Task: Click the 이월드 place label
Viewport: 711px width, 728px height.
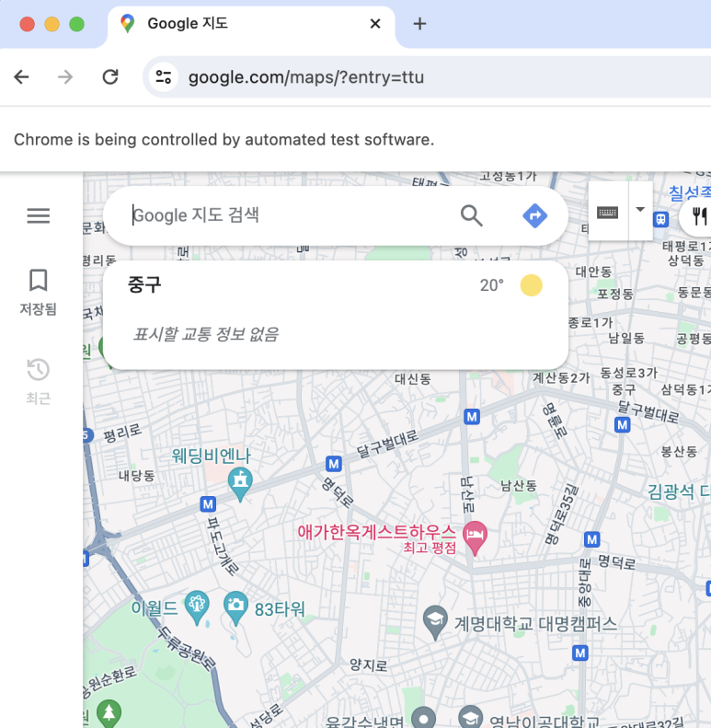Action: click(155, 607)
